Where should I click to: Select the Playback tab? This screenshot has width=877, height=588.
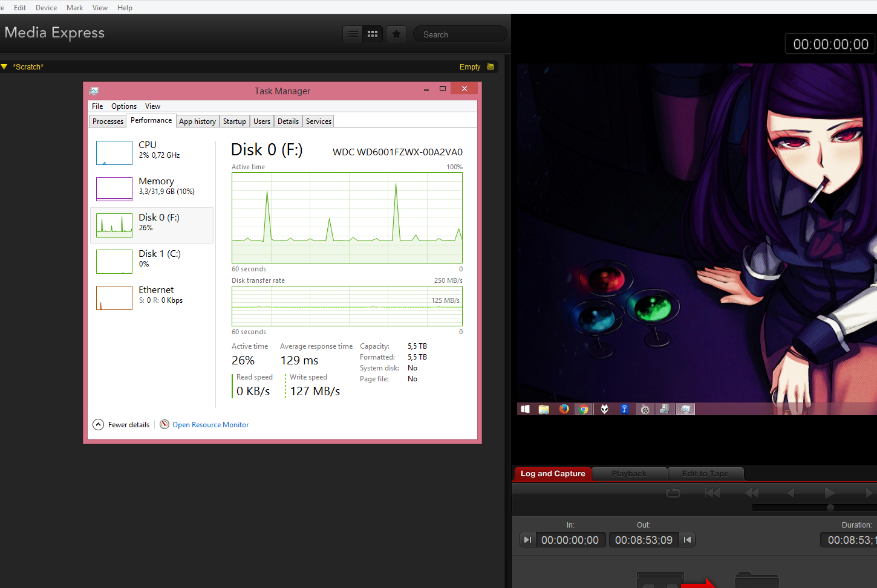pyautogui.click(x=629, y=474)
